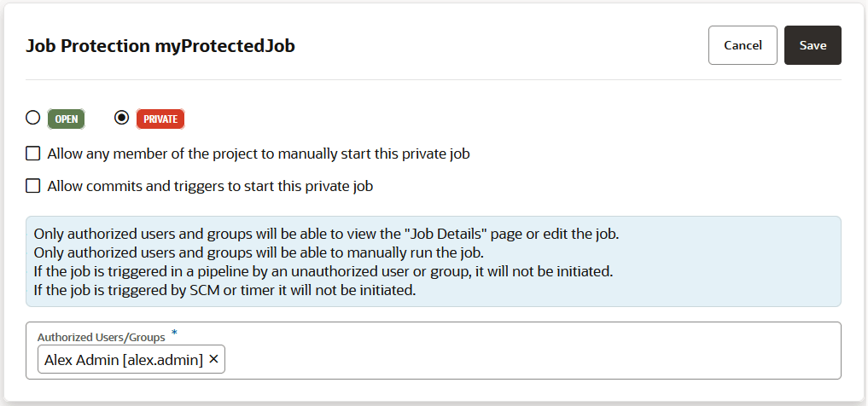Click the info line mentioning "Job Details" page
Screen dimensions: 868x406
pos(324,234)
